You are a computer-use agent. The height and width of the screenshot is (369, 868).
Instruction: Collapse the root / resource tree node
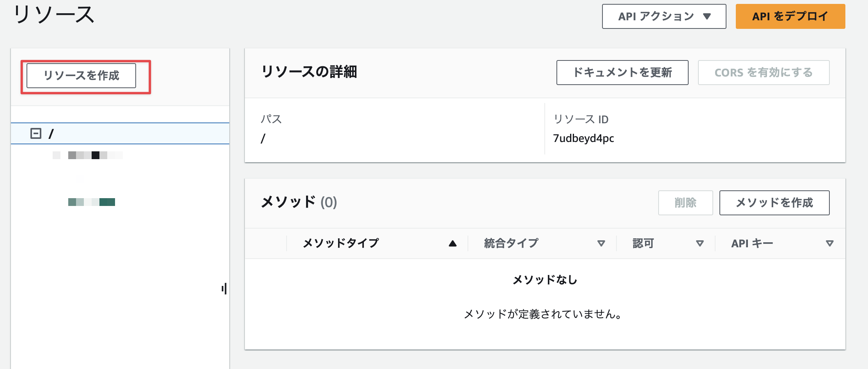tap(36, 133)
